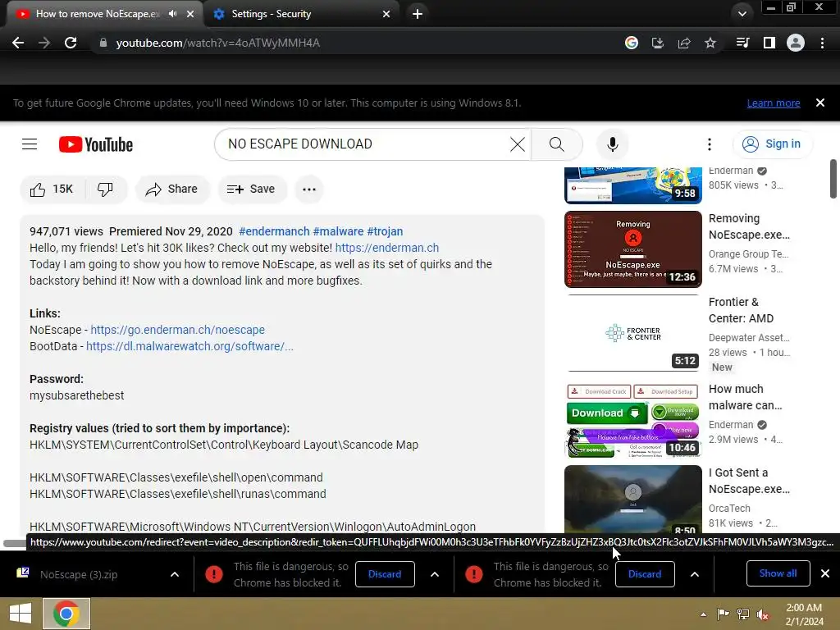Image resolution: width=840 pixels, height=630 pixels.
Task: Open YouTube settings three-dot menu
Action: pos(710,144)
